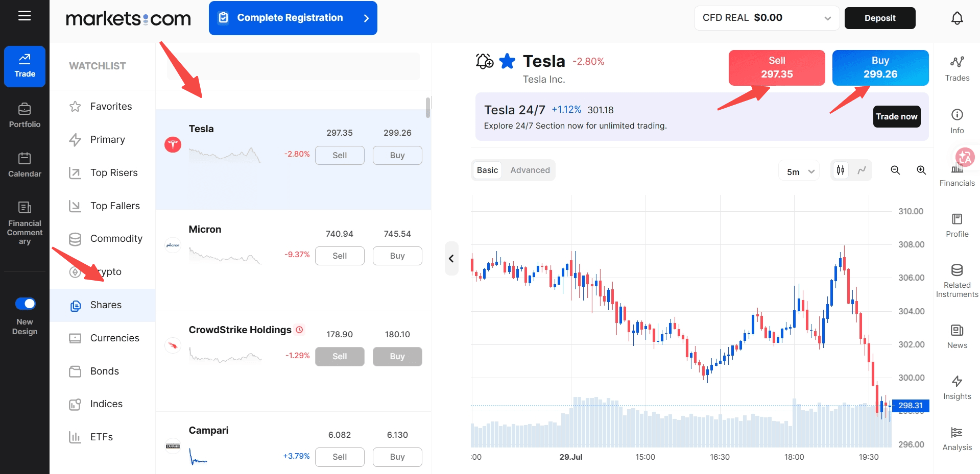Select the Campari instrument name
Viewport: 980px width, 474px height.
[x=208, y=430]
